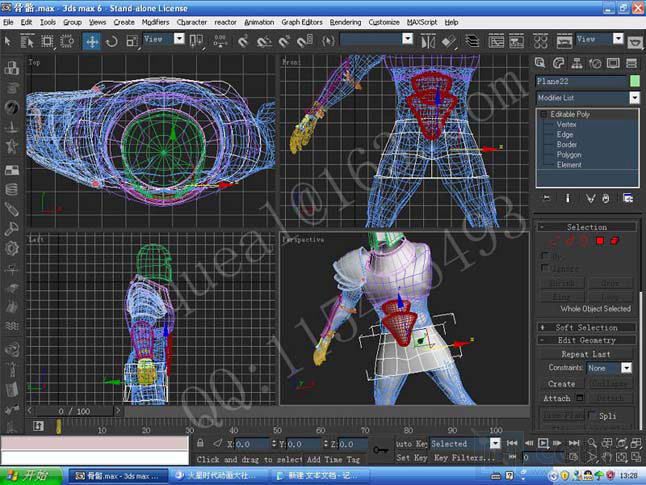Toggle the By Vertex checkbox

(x=545, y=255)
